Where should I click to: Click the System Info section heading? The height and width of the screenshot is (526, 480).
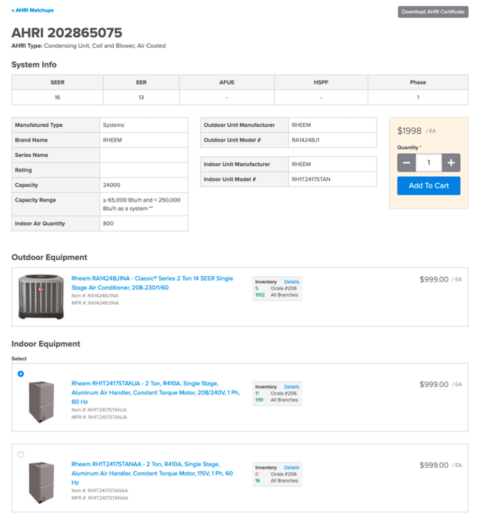34,64
